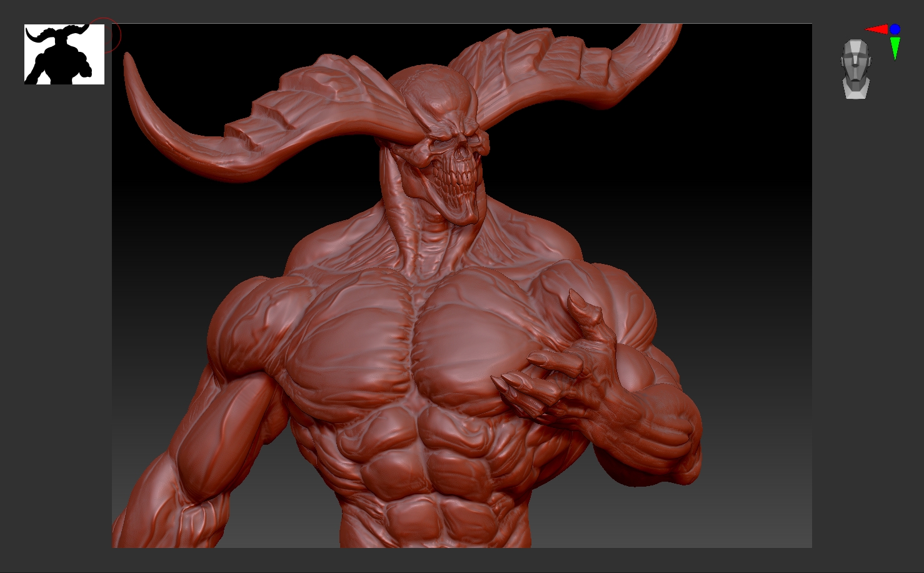924x573 pixels.
Task: Click the gray head camera orientation gizmo
Action: (855, 70)
